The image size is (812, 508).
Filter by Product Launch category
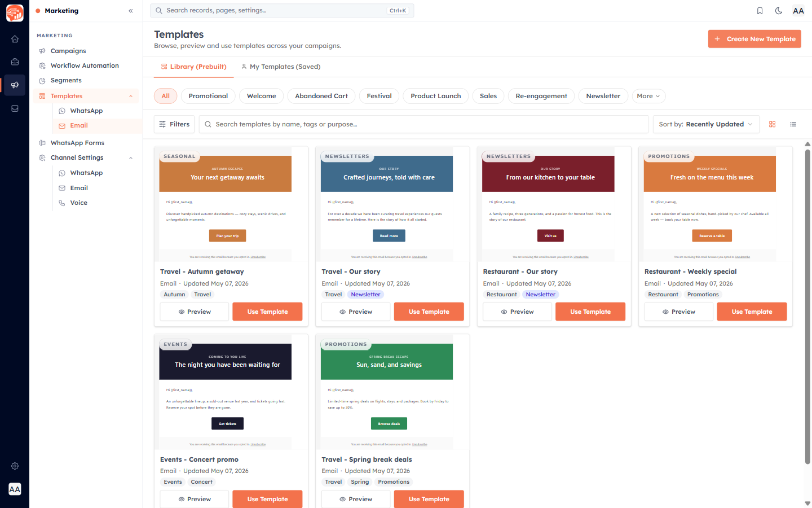[x=436, y=96]
